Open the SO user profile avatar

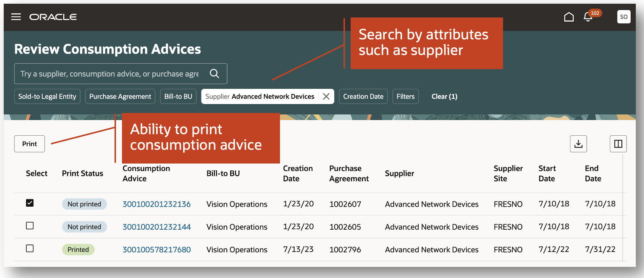pyautogui.click(x=624, y=17)
